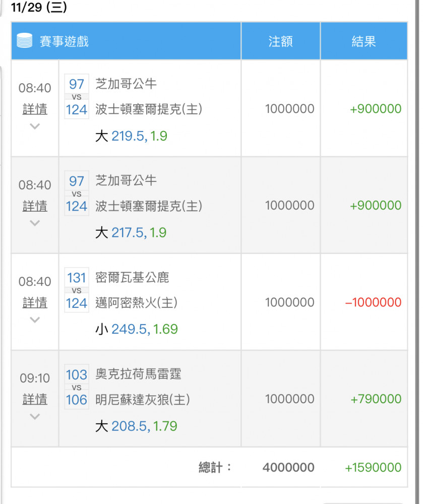Expand chevron under first 08:40 row
The width and height of the screenshot is (423, 504).
pyautogui.click(x=35, y=127)
